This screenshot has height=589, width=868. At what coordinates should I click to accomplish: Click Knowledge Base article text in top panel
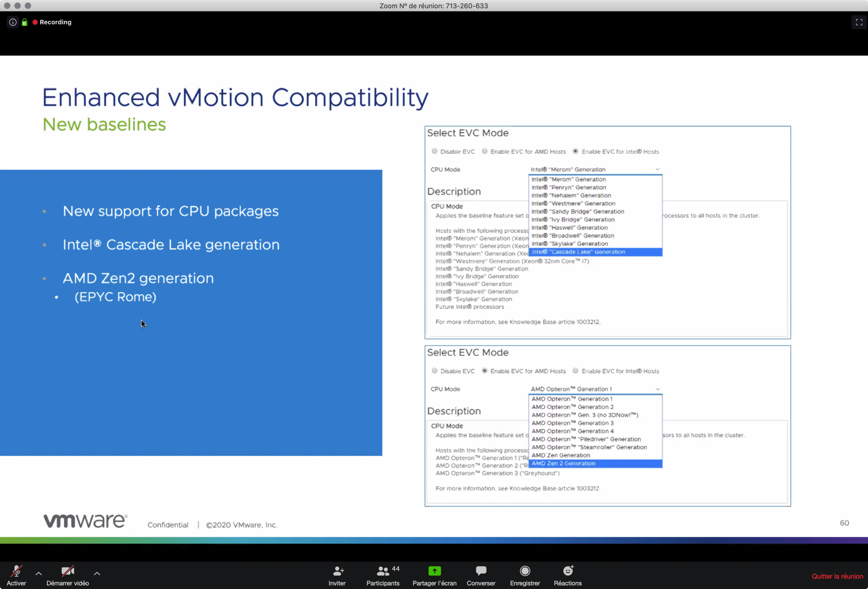click(x=518, y=322)
